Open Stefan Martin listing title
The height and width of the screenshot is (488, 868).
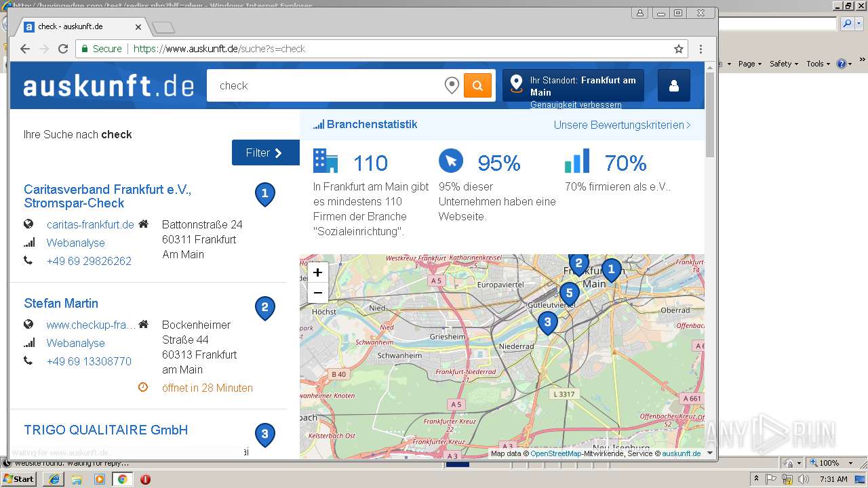[61, 303]
